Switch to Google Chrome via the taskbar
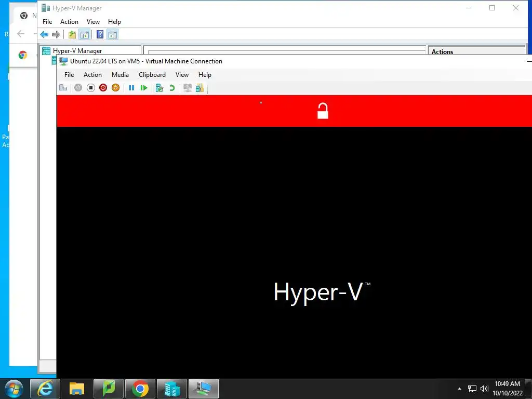Image resolution: width=532 pixels, height=399 pixels. pyautogui.click(x=140, y=389)
